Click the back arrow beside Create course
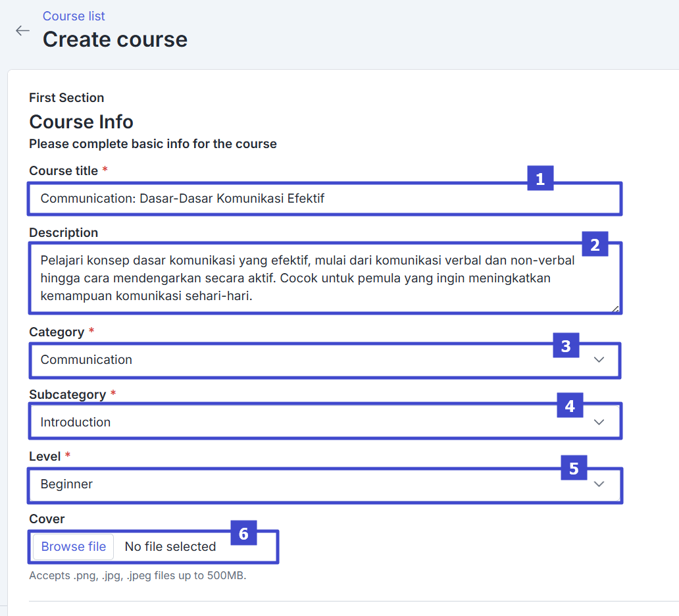 coord(23,31)
